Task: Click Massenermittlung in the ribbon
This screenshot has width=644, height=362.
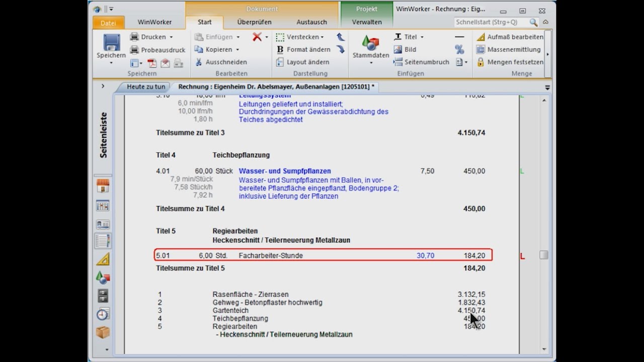Action: pyautogui.click(x=508, y=49)
